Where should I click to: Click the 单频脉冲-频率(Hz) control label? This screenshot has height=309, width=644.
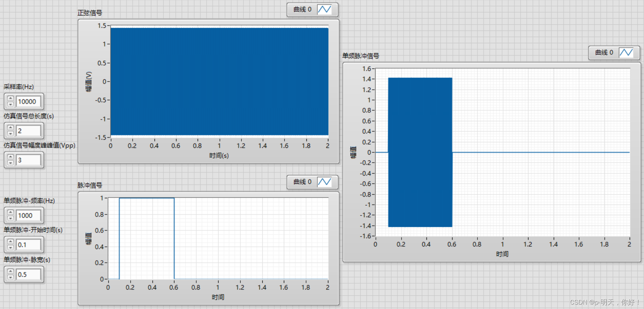pos(29,201)
